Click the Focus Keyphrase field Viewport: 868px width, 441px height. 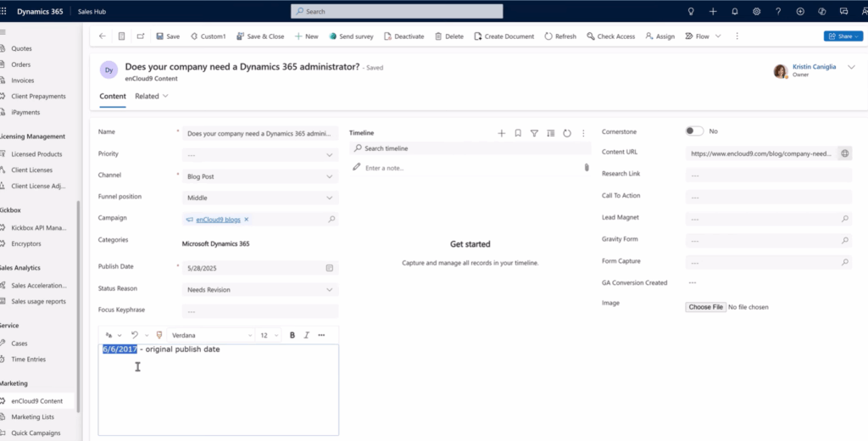[x=260, y=311]
